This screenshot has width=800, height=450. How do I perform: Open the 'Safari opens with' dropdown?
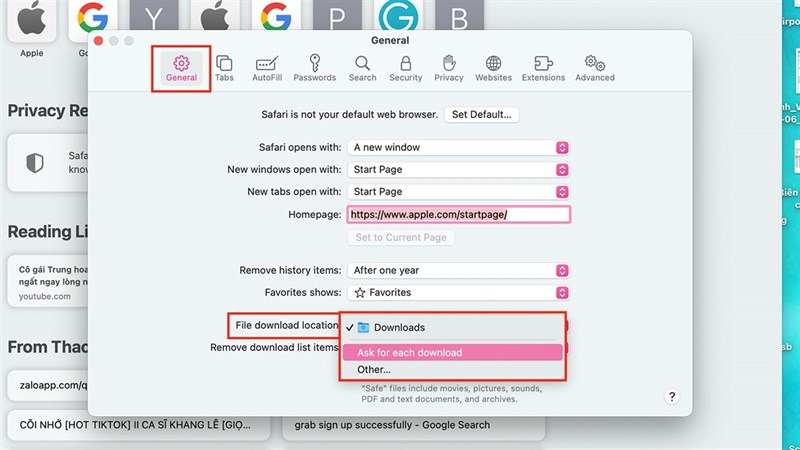pyautogui.click(x=458, y=147)
